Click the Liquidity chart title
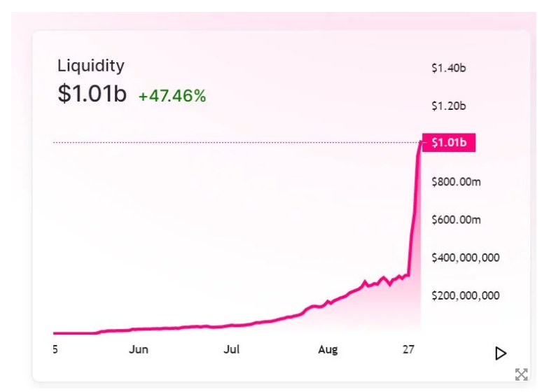 pos(91,66)
